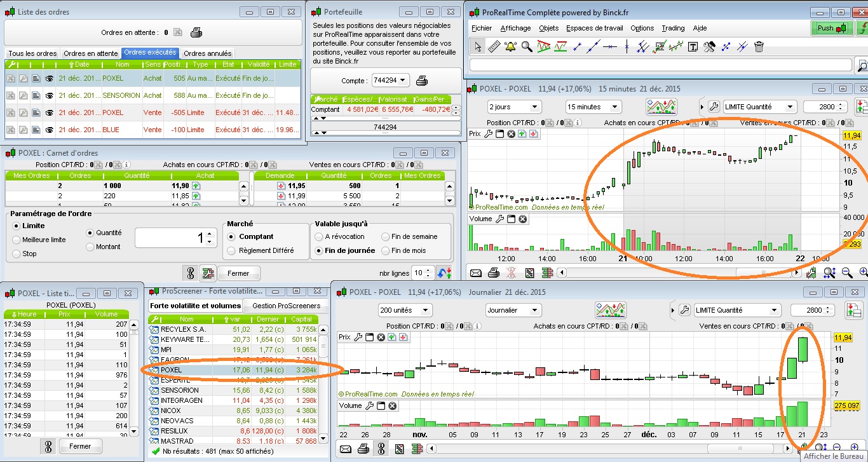Open the 'Journalier' timeframe dropdown
The width and height of the screenshot is (868, 462).
tap(513, 310)
